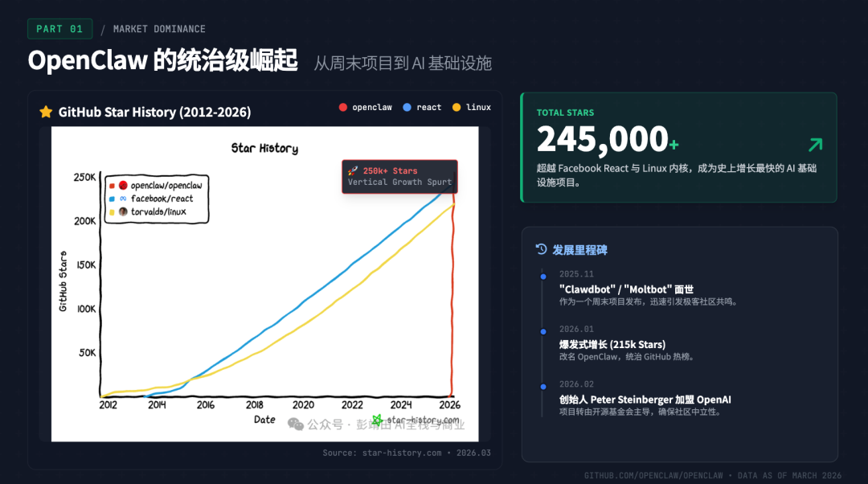Select the 2026.02 timeline marker dot

(543, 387)
